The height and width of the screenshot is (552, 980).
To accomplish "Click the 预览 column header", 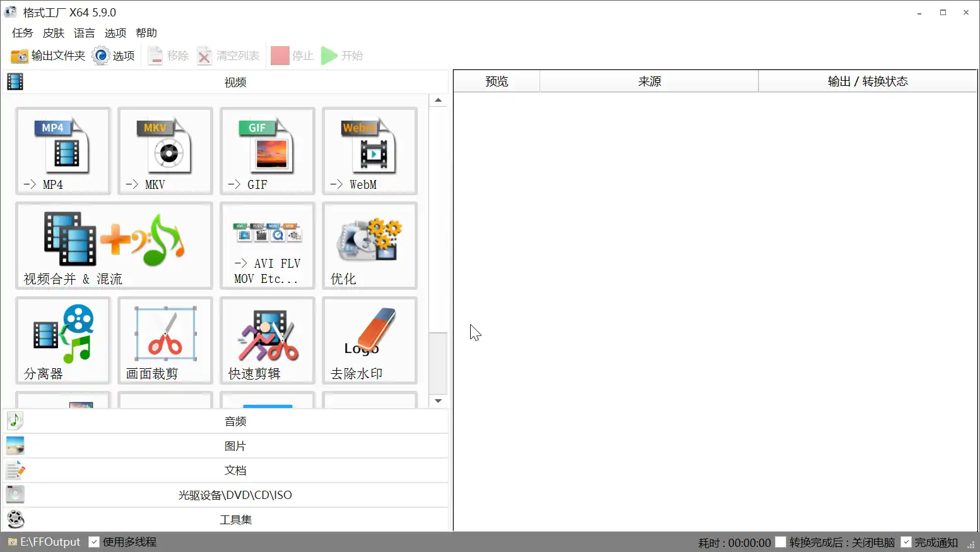I will (x=497, y=81).
